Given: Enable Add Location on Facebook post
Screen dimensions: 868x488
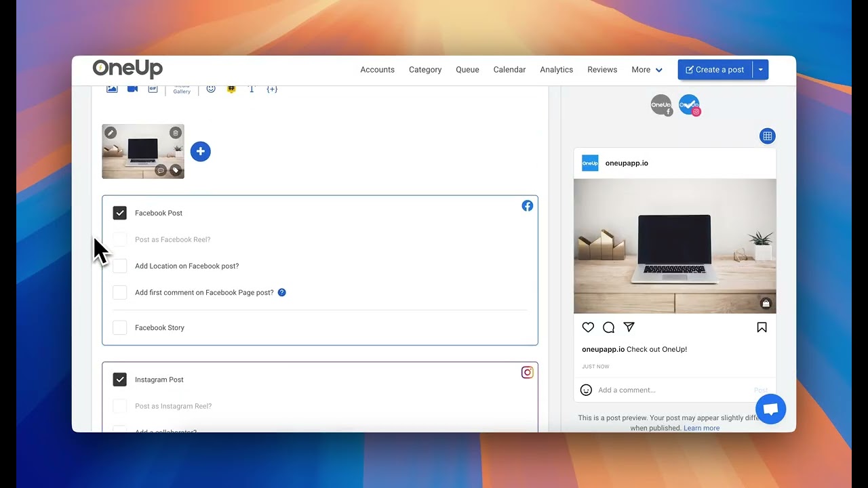Looking at the screenshot, I should click(x=120, y=266).
